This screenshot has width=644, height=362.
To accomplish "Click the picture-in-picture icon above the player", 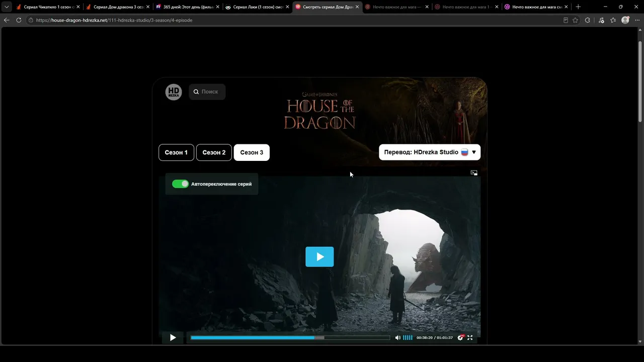I will pos(474,172).
